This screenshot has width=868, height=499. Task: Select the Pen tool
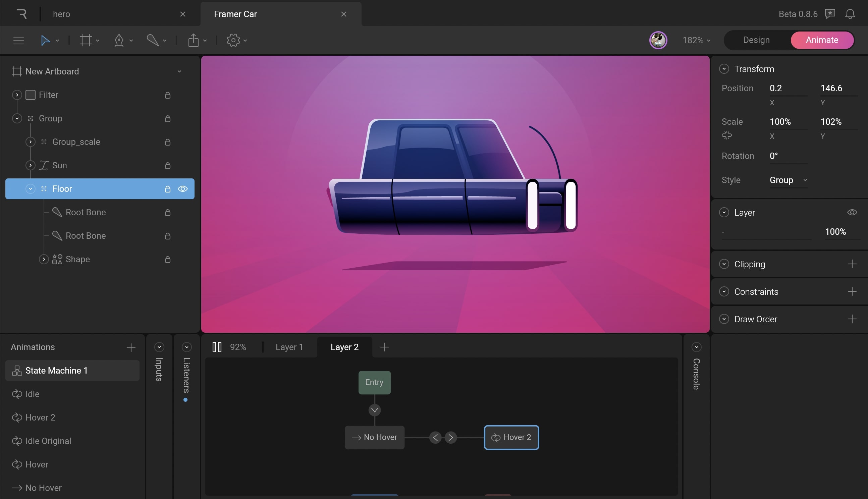pyautogui.click(x=119, y=41)
